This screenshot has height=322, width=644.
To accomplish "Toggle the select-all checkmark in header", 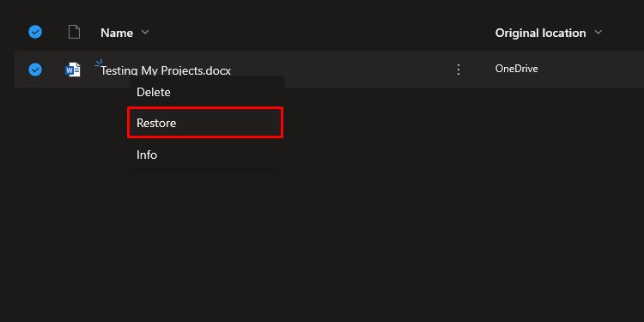I will (x=35, y=32).
